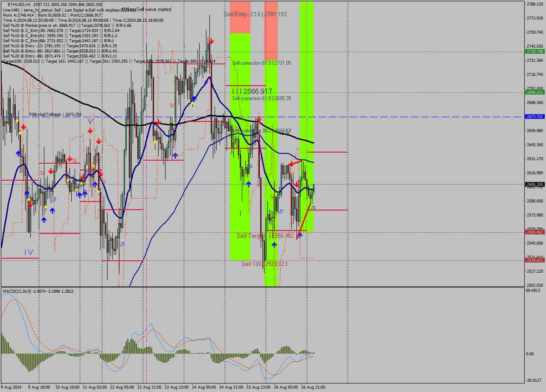Screen dimensions: 546x392
Task: Click the 'Sell 100 | 2528.023' label
Action: [x=264, y=264]
